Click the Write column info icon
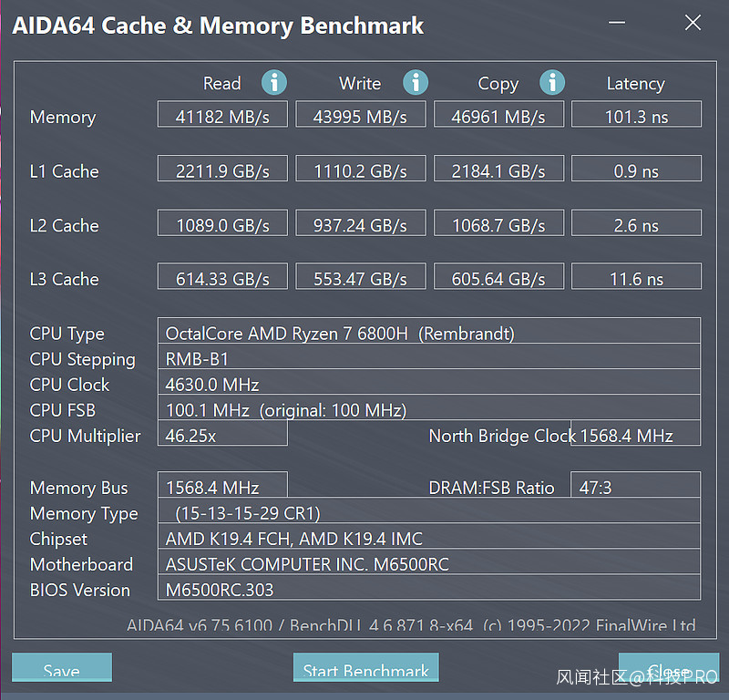 click(x=416, y=83)
